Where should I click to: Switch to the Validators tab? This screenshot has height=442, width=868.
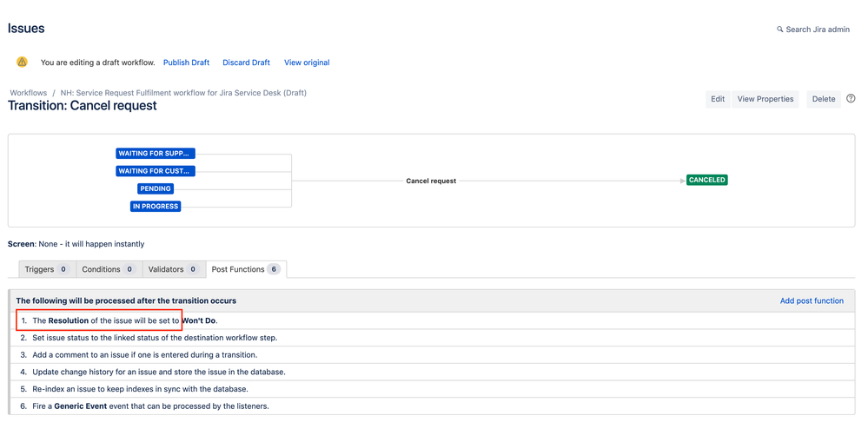(x=174, y=269)
